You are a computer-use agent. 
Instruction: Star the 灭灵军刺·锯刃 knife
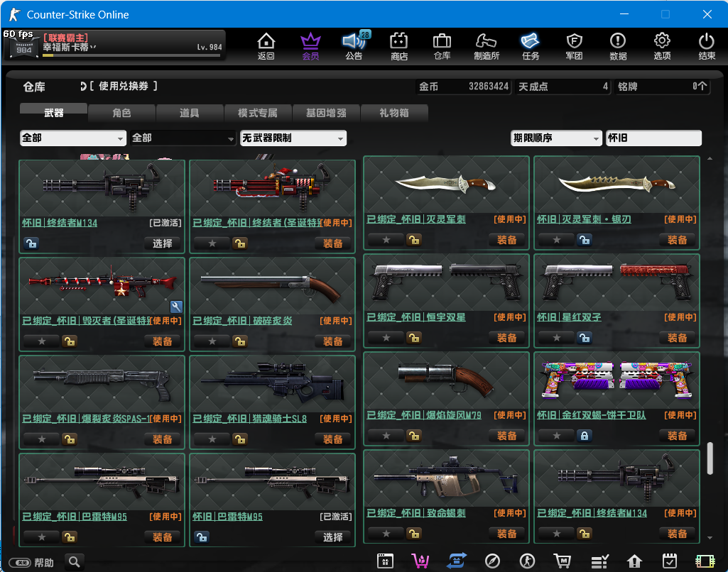[557, 240]
